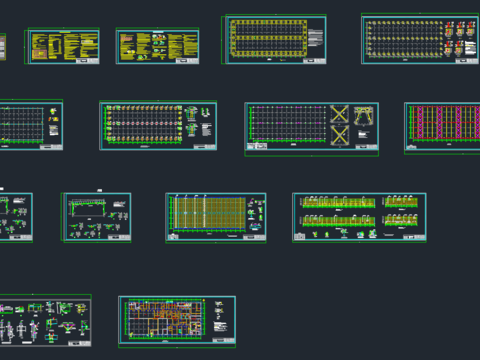Select the green wall elevations sheet

(x=359, y=217)
